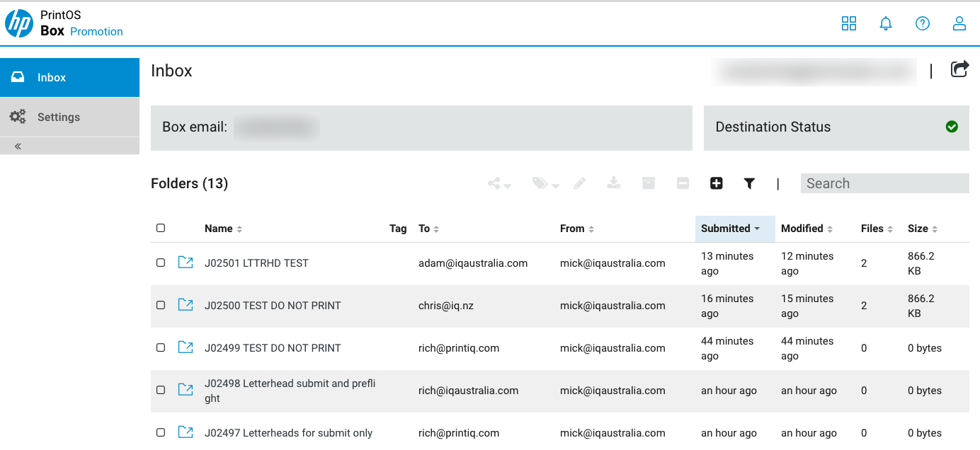Open J02500 TEST DO NOT PRINT name
The width and height of the screenshot is (980, 450).
(x=273, y=305)
